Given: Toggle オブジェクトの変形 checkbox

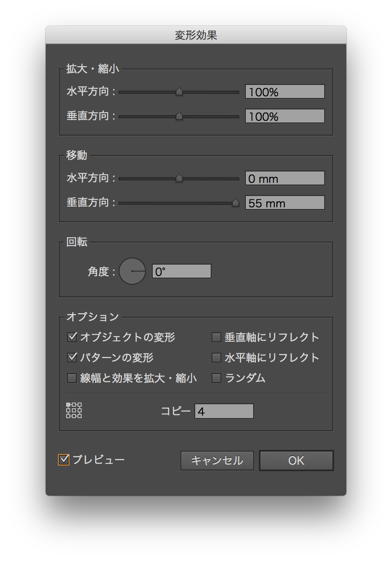Looking at the screenshot, I should (x=72, y=337).
